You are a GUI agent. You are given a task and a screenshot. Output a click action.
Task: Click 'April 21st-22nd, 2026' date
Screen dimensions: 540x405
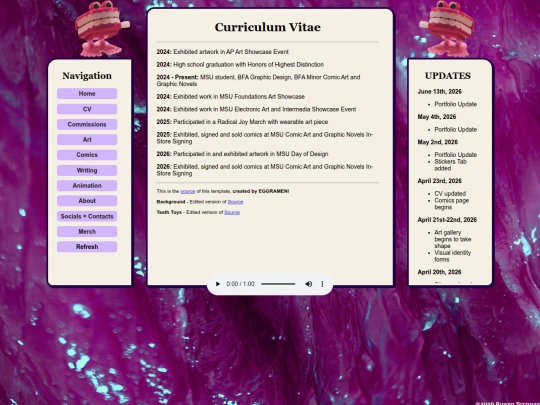pyautogui.click(x=447, y=220)
